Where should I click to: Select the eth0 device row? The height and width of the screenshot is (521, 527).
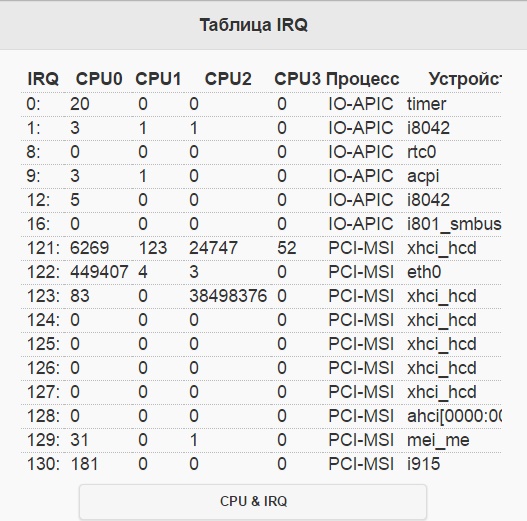(261, 272)
